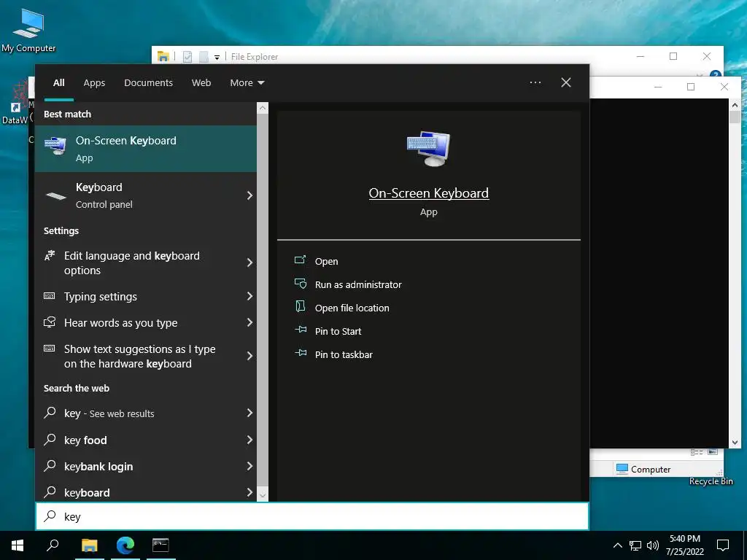The height and width of the screenshot is (560, 747).
Task: Click the Show text suggestions keyboard icon
Action: point(50,349)
